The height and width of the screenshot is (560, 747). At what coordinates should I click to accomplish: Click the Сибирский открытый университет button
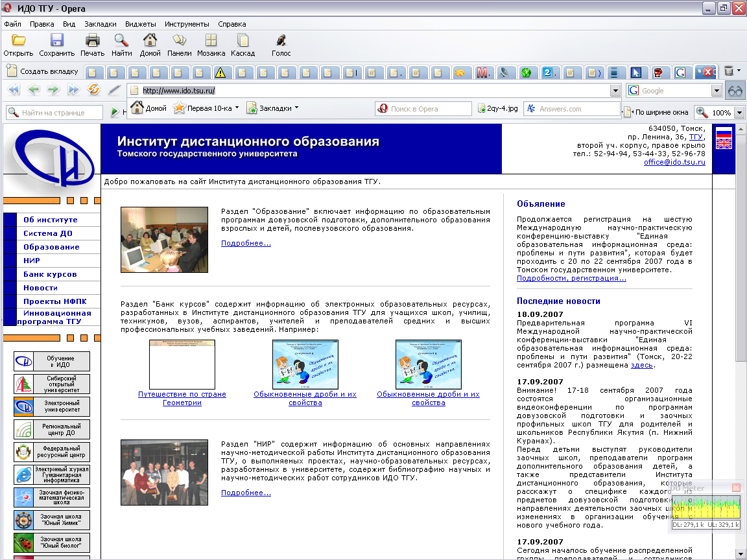pyautogui.click(x=51, y=384)
